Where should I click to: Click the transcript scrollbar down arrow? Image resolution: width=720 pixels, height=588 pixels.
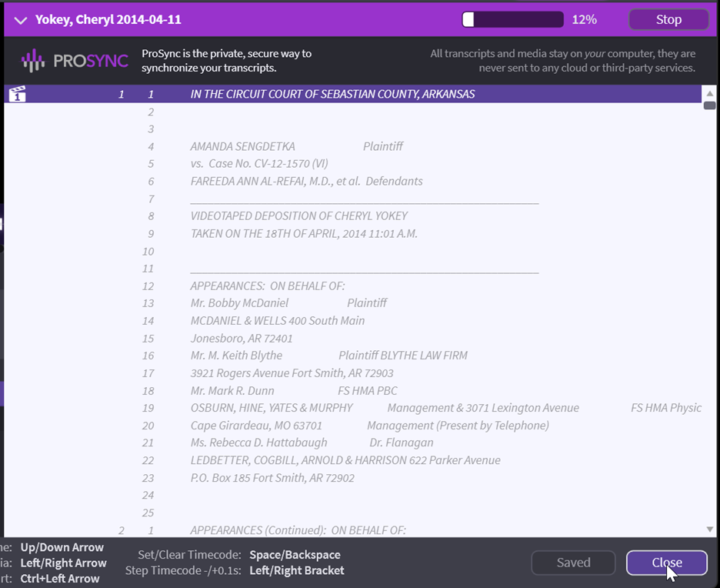(709, 530)
